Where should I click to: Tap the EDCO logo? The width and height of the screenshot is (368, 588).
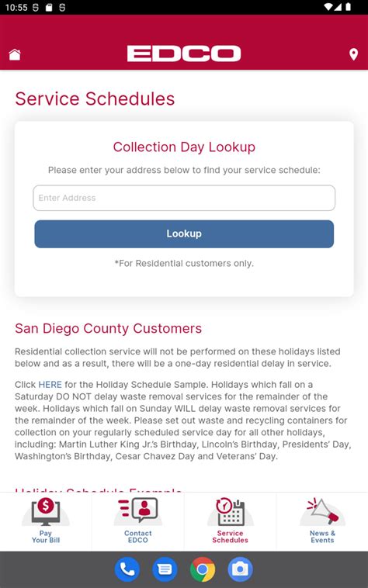184,54
